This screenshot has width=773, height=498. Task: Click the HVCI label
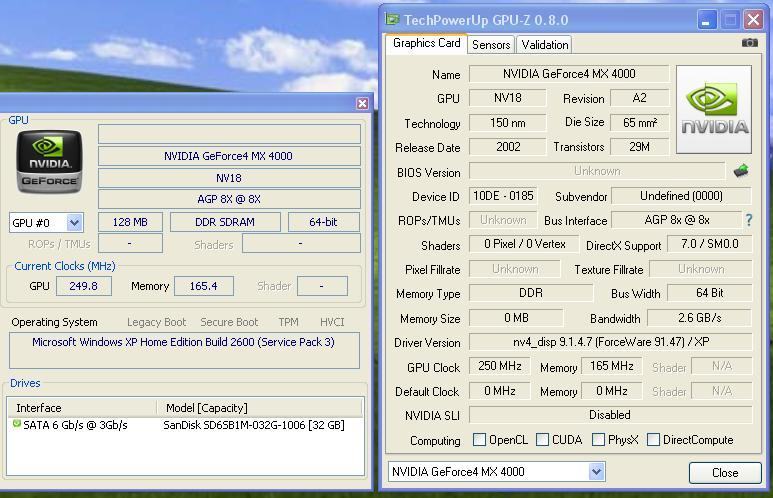[x=332, y=322]
